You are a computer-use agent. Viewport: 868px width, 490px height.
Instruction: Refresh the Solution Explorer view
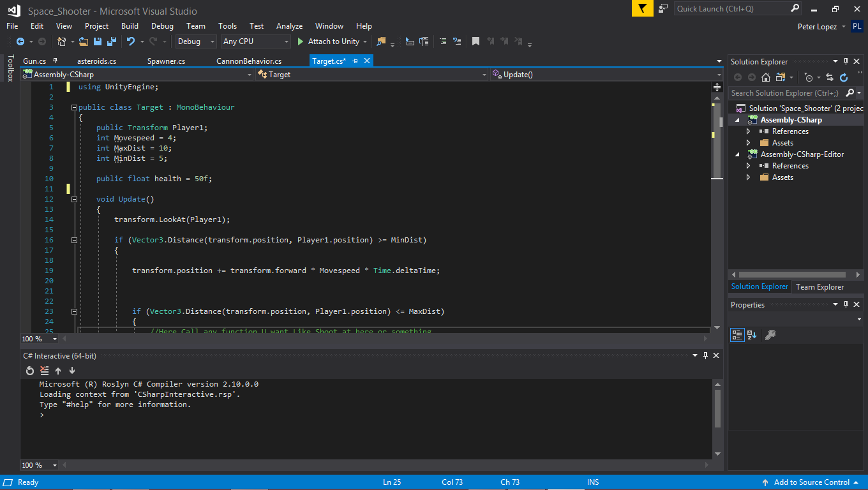tap(844, 77)
